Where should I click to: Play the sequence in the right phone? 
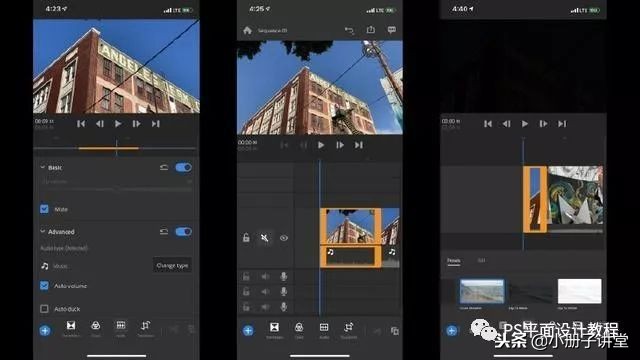525,124
